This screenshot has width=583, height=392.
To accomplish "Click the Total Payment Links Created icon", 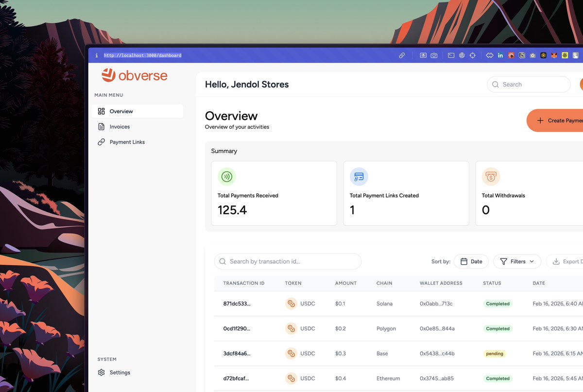I will point(359,177).
